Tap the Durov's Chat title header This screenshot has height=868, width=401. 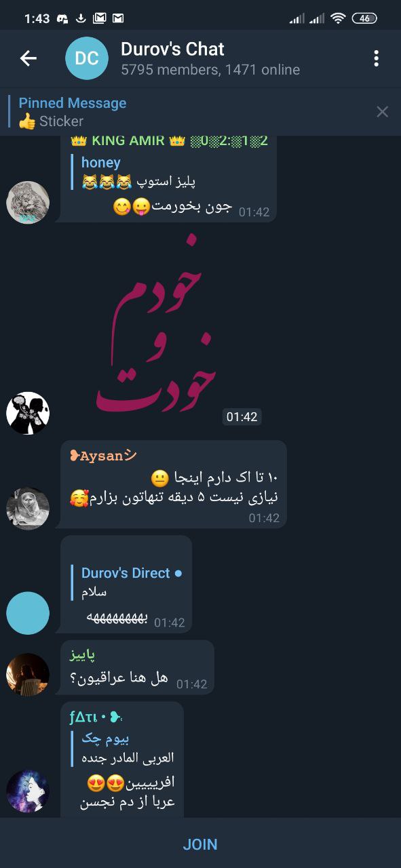[x=172, y=49]
